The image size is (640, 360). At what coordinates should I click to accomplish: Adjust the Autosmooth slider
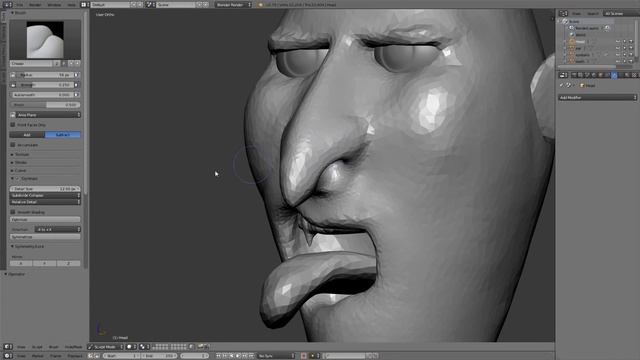(x=42, y=95)
